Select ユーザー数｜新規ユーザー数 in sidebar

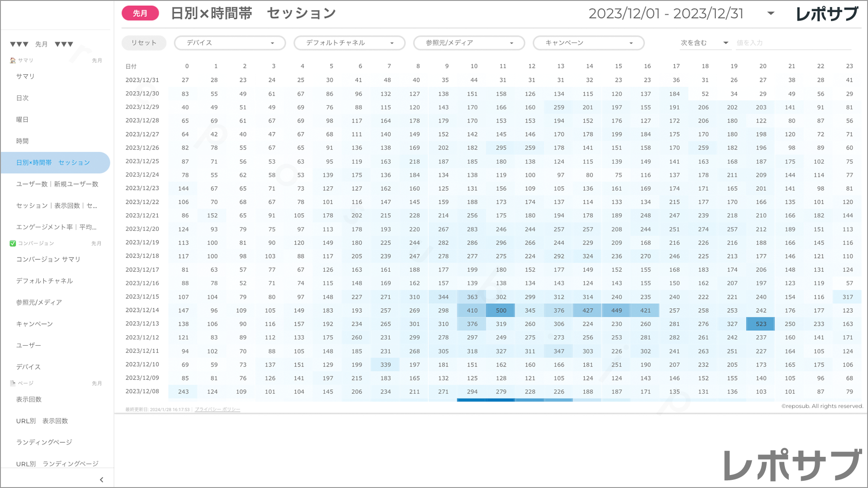tap(57, 184)
